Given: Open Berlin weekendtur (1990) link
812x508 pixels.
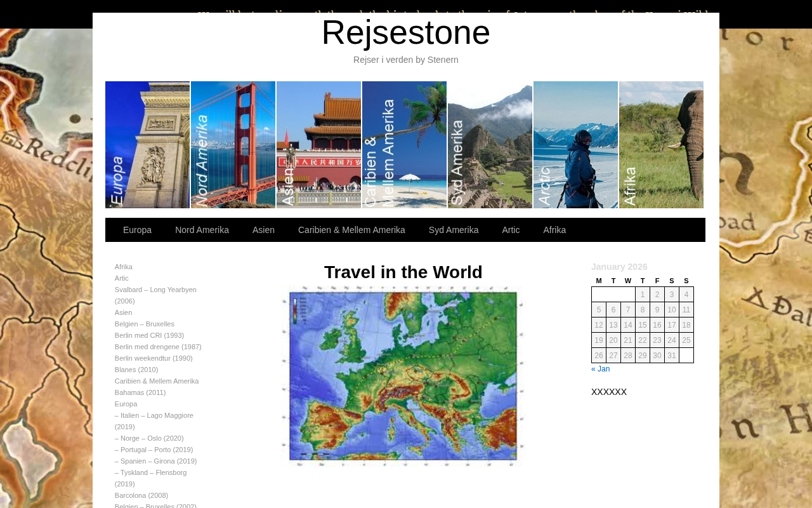Looking at the screenshot, I should [154, 358].
